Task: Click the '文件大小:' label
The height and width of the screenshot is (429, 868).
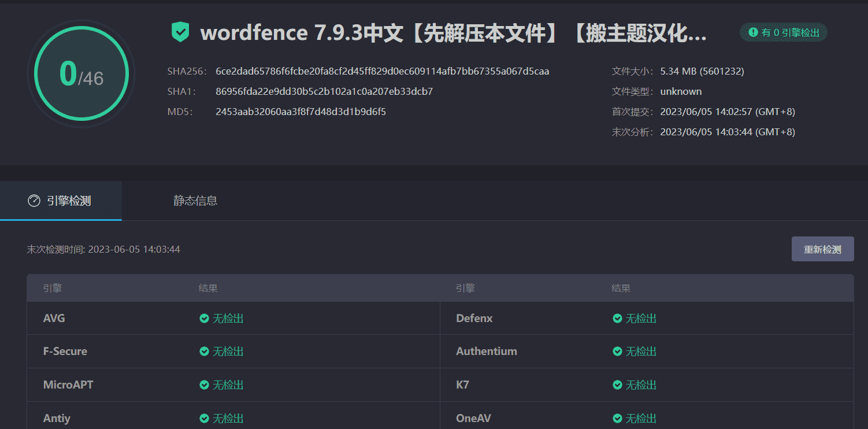Action: tap(633, 71)
